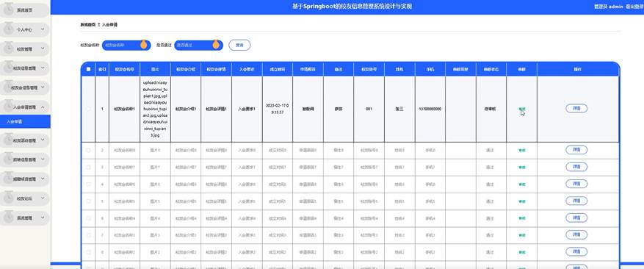The image size is (644, 269).
Task: Expand the 校友管理 menu chevron
Action: (x=43, y=49)
